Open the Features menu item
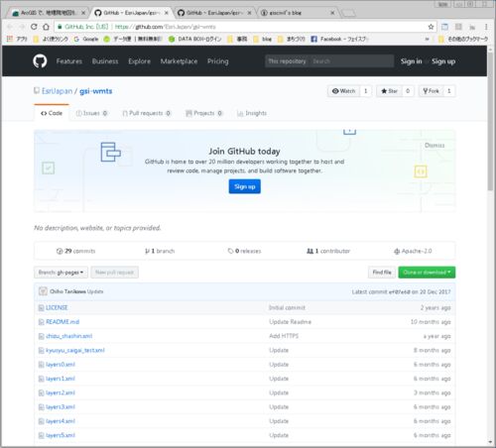The width and height of the screenshot is (496, 448). pyautogui.click(x=69, y=61)
